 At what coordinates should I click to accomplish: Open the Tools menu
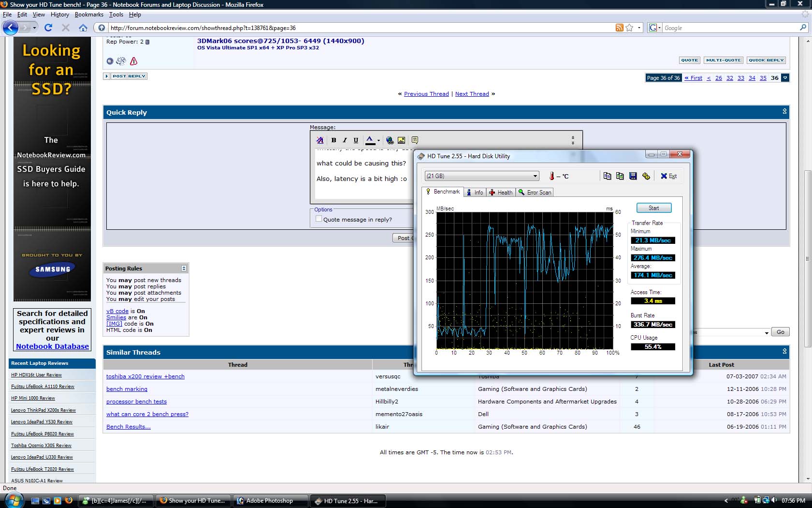[x=116, y=15]
